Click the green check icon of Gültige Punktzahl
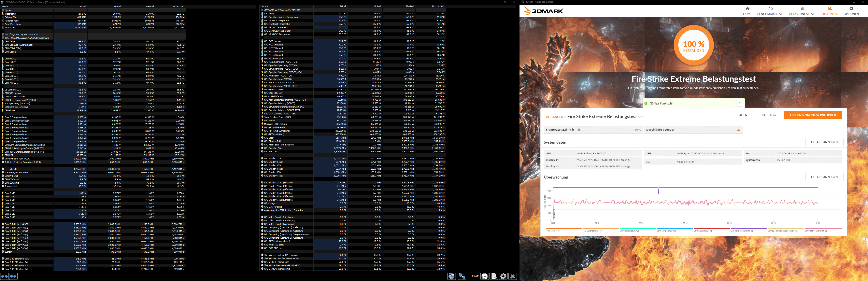 [x=646, y=103]
